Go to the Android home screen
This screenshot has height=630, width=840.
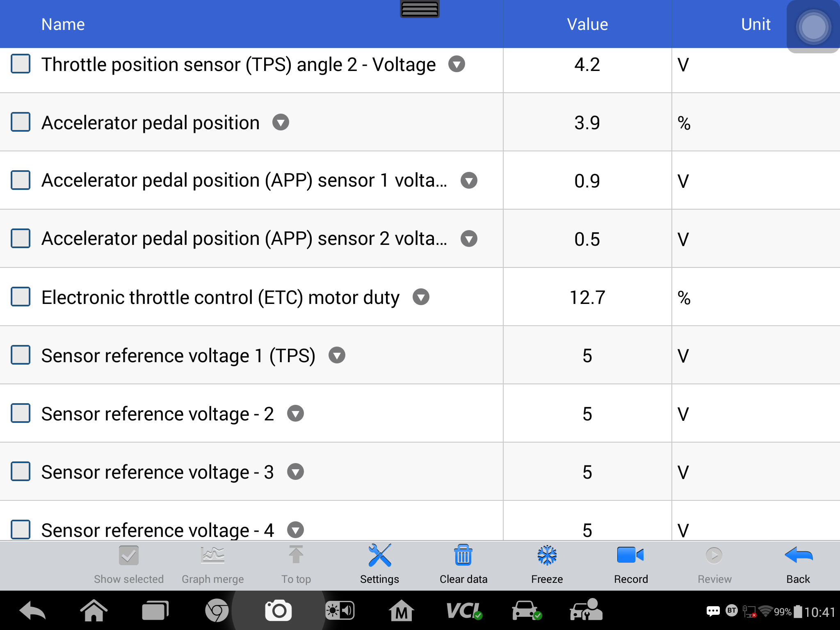pyautogui.click(x=94, y=611)
